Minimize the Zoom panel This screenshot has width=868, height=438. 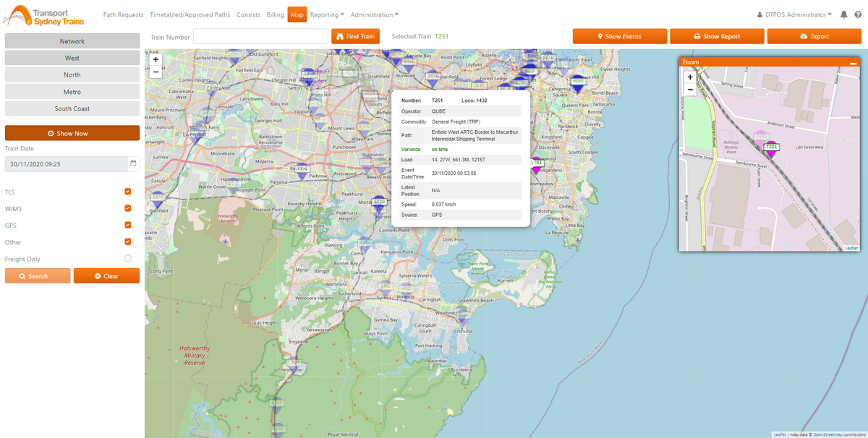853,63
